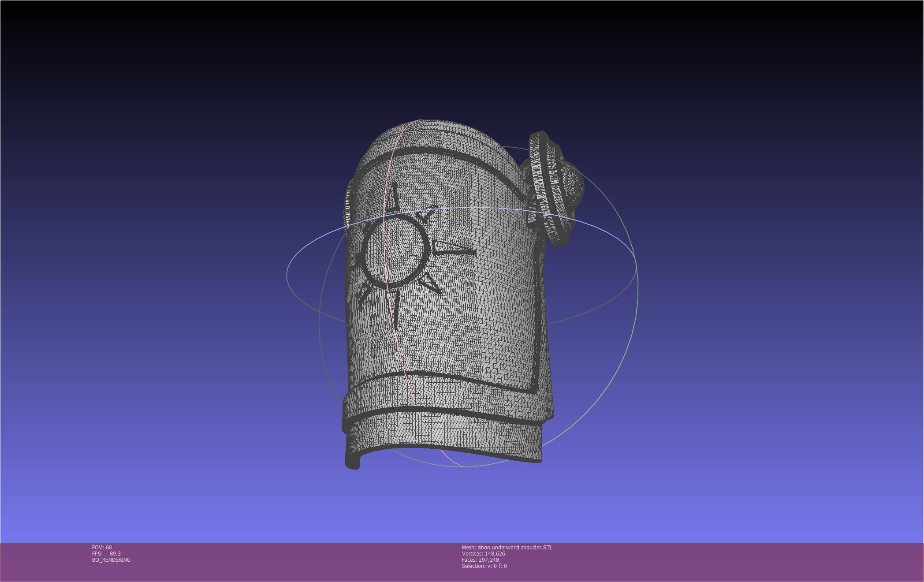Click the FPS 89.3 readout
The image size is (924, 582).
pos(106,554)
